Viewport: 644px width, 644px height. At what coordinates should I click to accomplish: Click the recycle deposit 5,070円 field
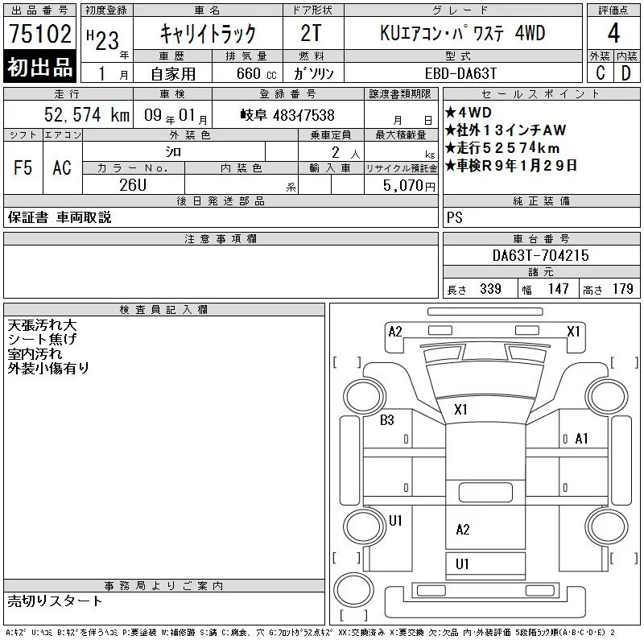401,185
